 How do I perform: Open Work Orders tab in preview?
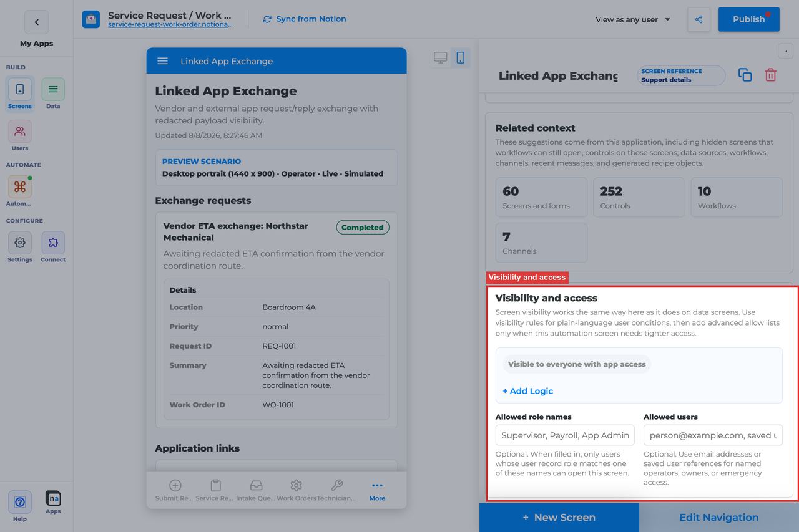296,490
